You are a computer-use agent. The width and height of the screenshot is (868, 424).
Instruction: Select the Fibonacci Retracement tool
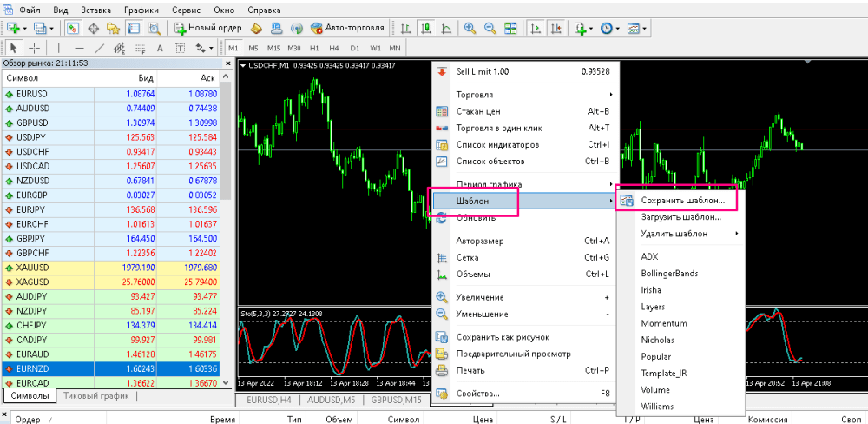tap(140, 48)
